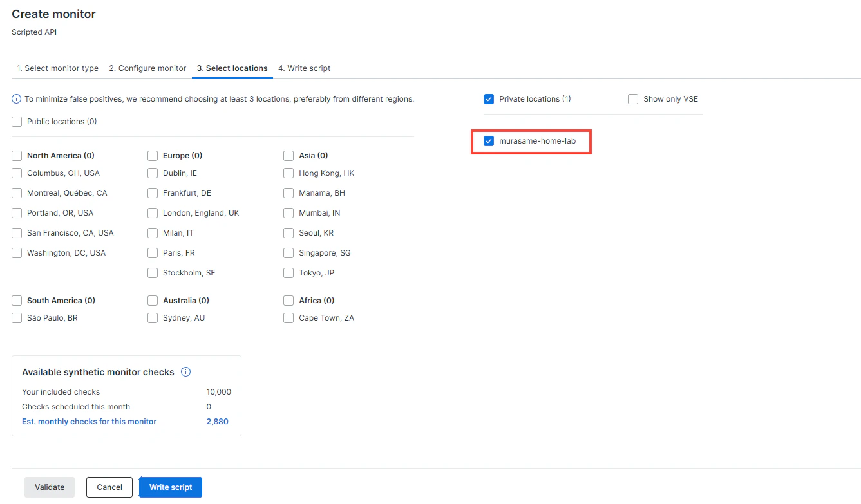This screenshot has height=504, width=861.
Task: Check the Australia region checkbox
Action: pyautogui.click(x=153, y=301)
